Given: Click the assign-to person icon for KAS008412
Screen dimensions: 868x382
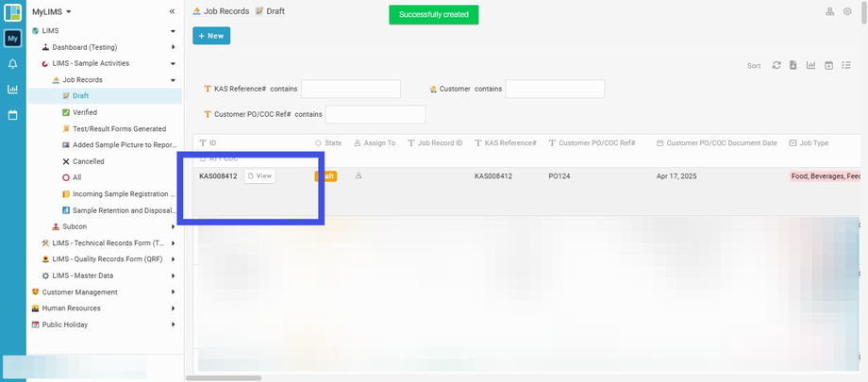Looking at the screenshot, I should pos(359,176).
